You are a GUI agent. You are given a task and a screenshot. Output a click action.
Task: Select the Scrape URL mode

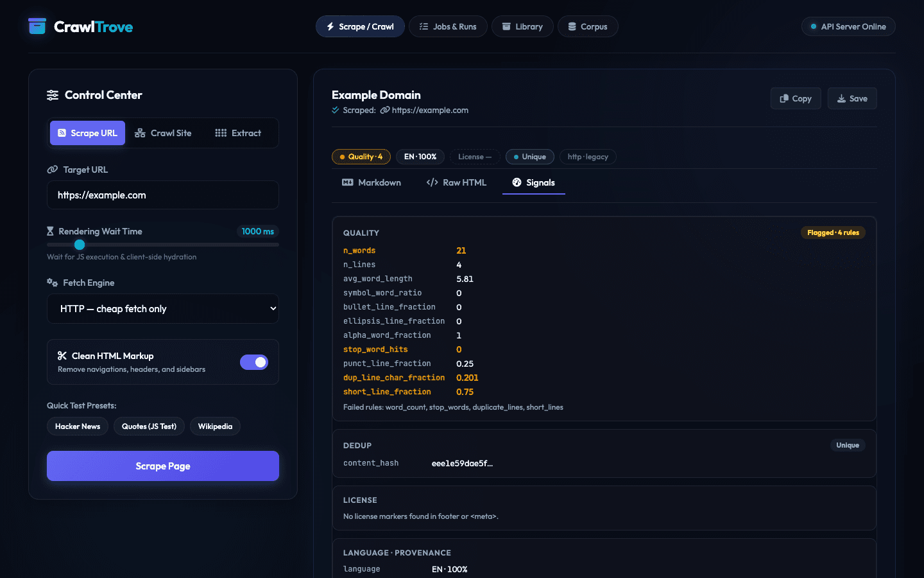[87, 133]
